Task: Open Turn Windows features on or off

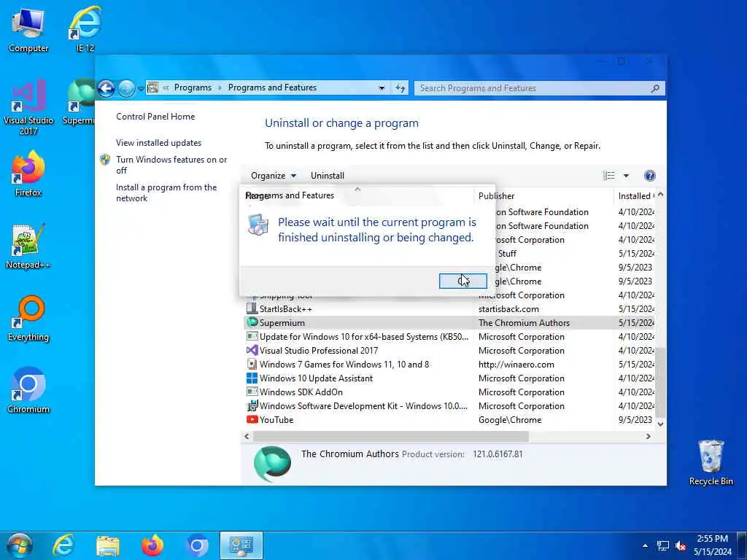Action: coord(171,165)
